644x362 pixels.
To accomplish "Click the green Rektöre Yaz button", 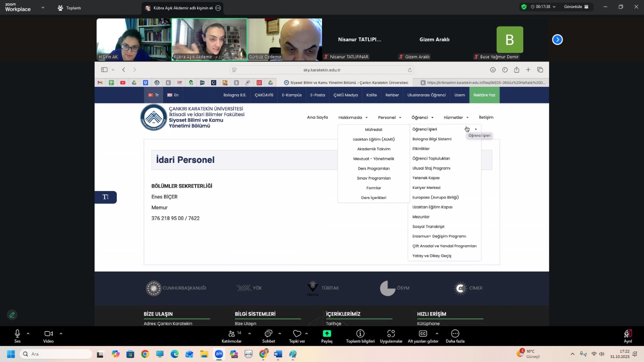I will point(484,95).
